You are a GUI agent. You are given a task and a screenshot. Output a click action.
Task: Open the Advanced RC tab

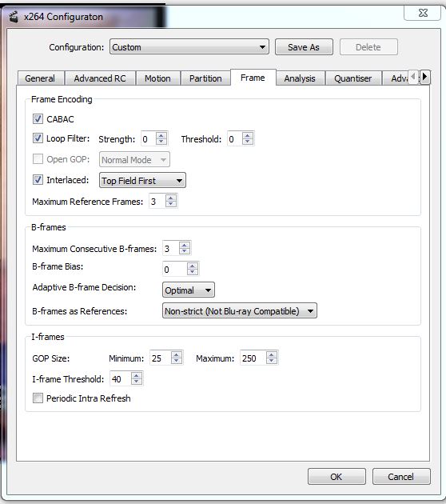(100, 78)
